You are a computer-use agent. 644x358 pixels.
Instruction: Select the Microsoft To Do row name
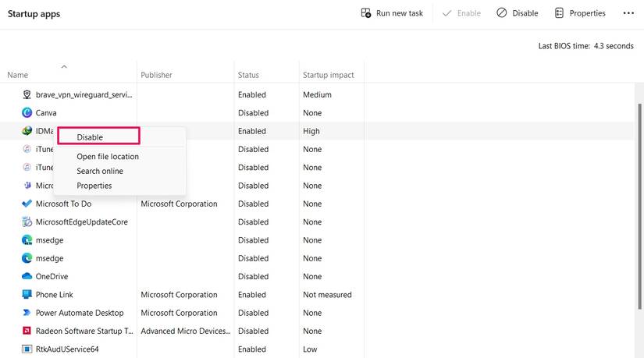[x=63, y=204]
